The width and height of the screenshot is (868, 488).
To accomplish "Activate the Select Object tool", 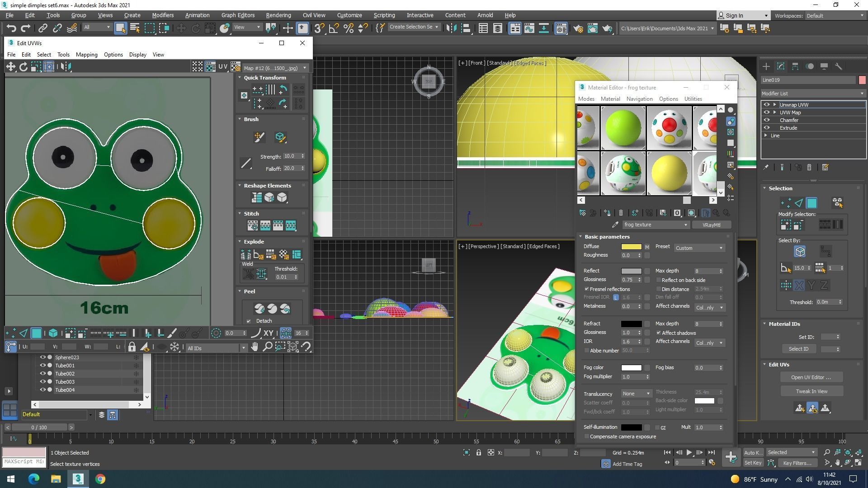I will tap(120, 28).
